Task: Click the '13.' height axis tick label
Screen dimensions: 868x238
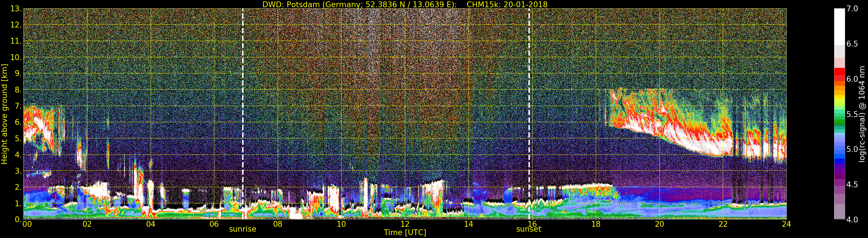Action: pos(16,9)
